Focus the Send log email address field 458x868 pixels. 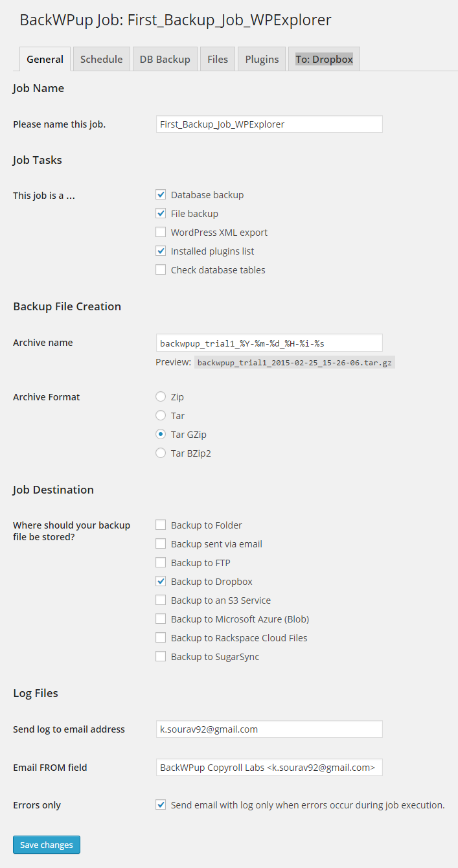tap(269, 729)
